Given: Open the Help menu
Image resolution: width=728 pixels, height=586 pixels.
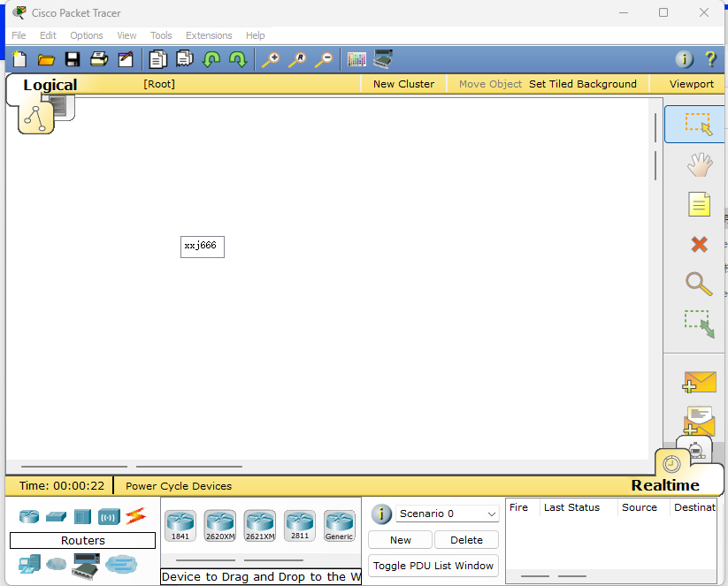Looking at the screenshot, I should coord(255,35).
